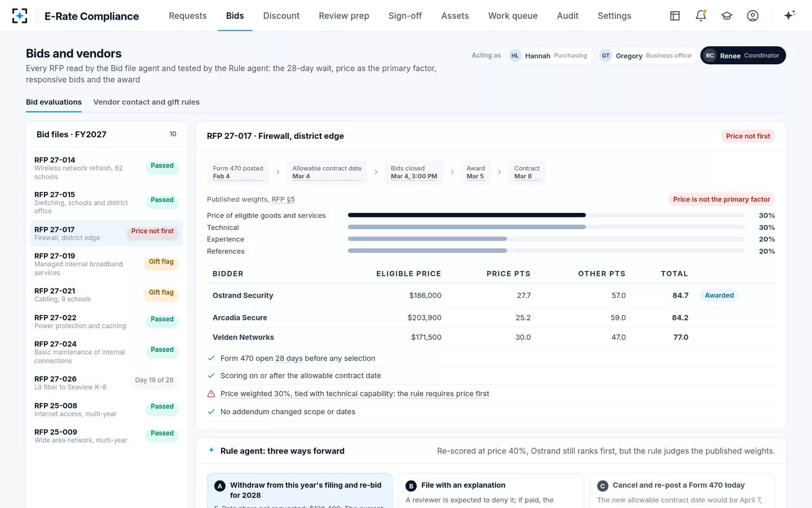Open bid file RFP 25-008 Internet access
The height and width of the screenshot is (508, 812).
point(107,409)
